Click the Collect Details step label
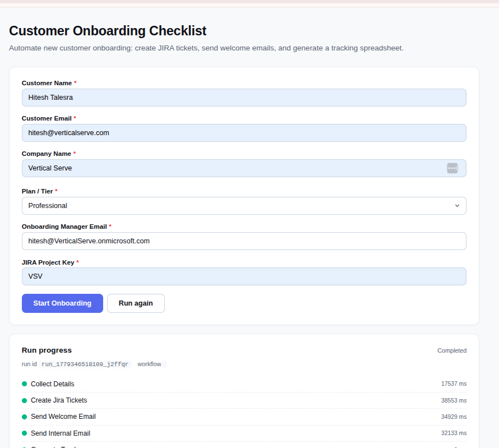Viewport: 499px width, 448px height. (53, 384)
